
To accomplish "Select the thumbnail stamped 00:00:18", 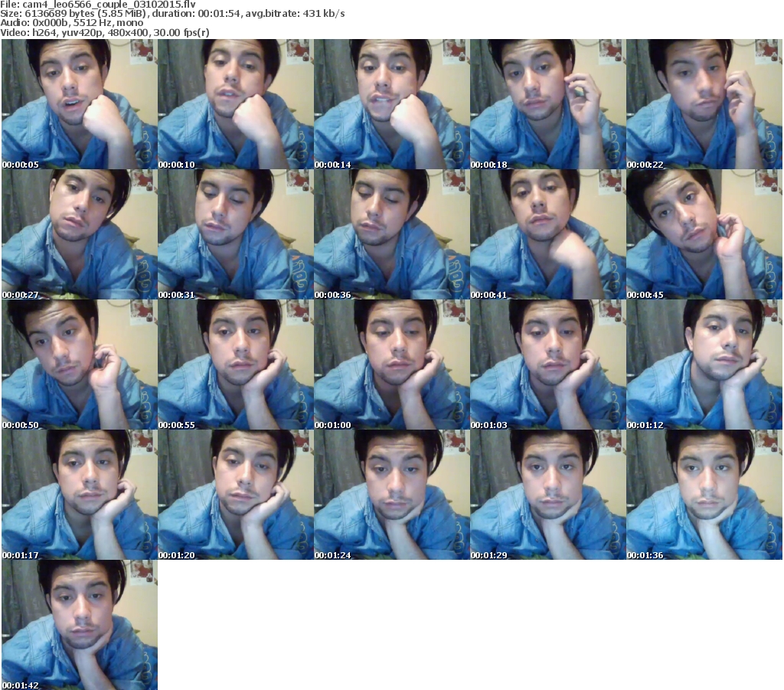I will (547, 104).
